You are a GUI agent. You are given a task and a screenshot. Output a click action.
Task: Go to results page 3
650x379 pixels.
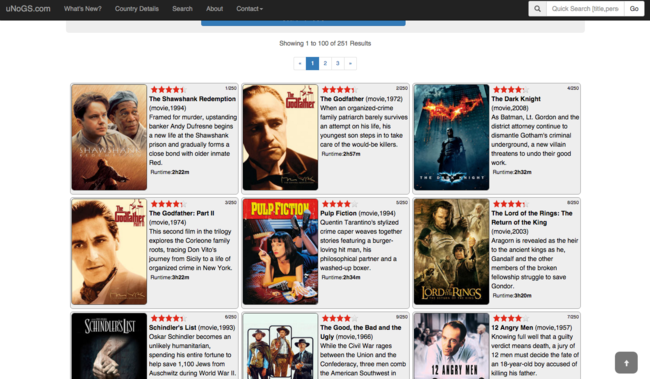point(337,63)
